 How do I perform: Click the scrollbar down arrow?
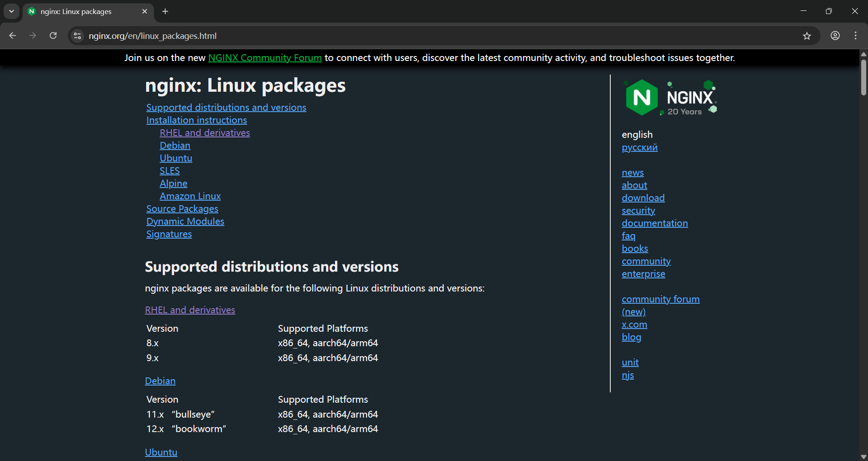863,456
